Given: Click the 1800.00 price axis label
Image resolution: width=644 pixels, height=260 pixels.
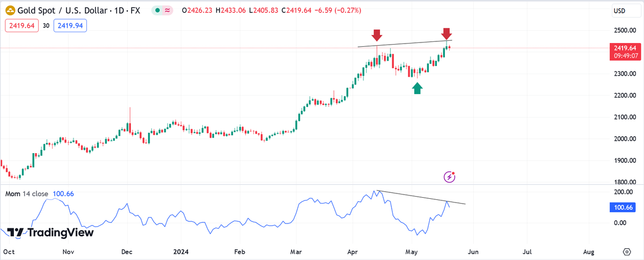Looking at the screenshot, I should coord(625,182).
